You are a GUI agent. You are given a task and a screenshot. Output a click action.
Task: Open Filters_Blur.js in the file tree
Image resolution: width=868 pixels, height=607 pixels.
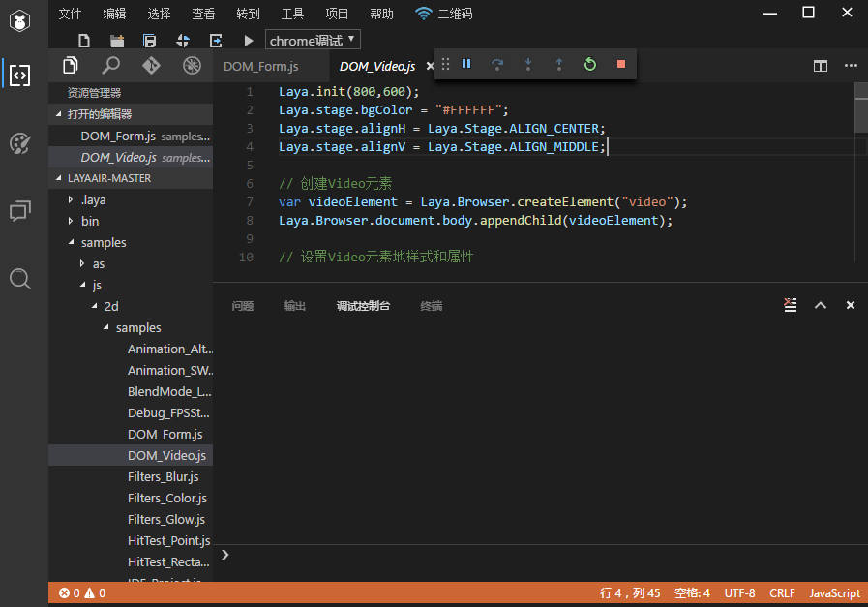(163, 476)
